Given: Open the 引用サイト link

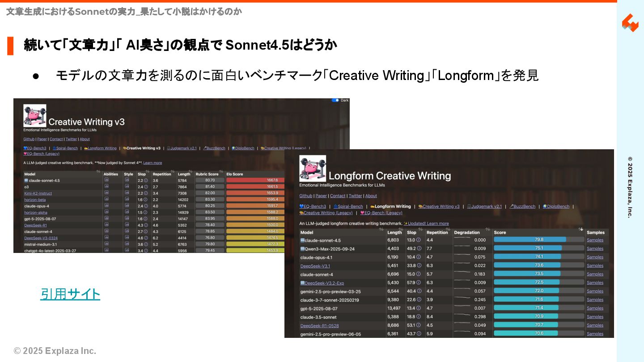Looking at the screenshot, I should tap(70, 294).
